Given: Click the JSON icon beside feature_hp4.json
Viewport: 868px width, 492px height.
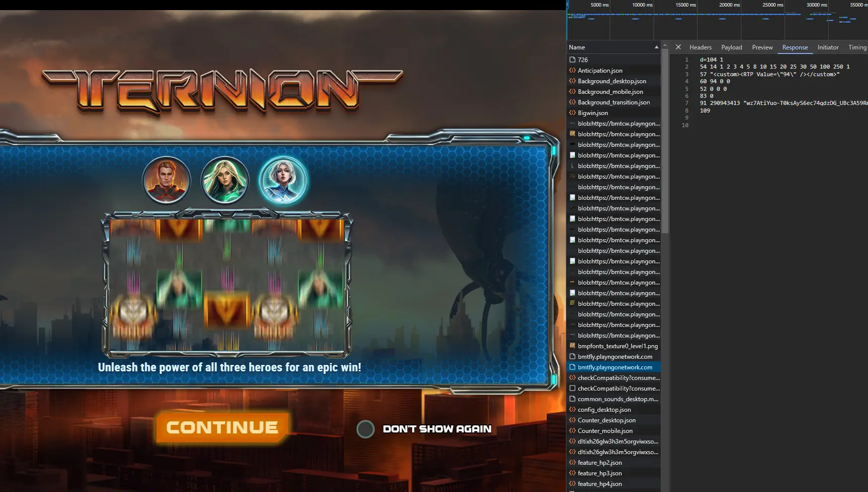Looking at the screenshot, I should [572, 483].
